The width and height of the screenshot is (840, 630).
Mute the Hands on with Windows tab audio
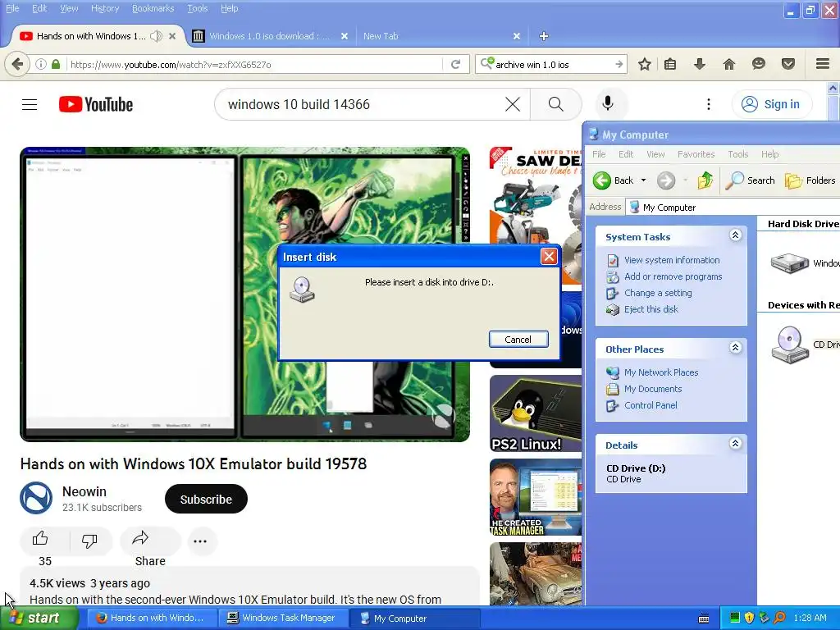tap(156, 36)
